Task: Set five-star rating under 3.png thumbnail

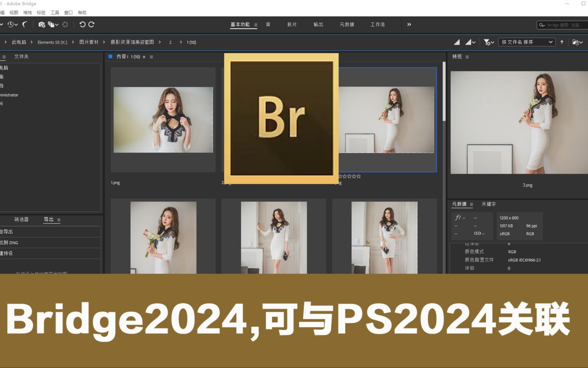Action: click(x=359, y=176)
